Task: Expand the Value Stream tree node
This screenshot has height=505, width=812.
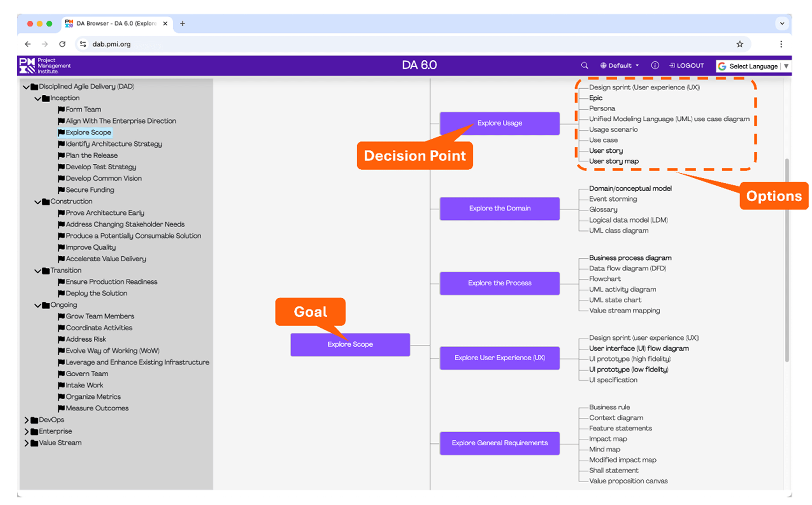Action: pos(27,443)
